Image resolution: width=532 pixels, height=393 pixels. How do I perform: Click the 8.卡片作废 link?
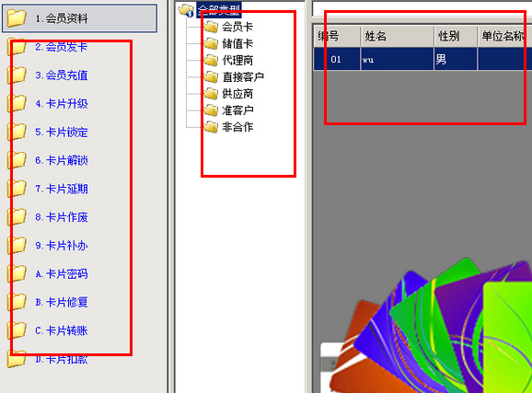62,217
